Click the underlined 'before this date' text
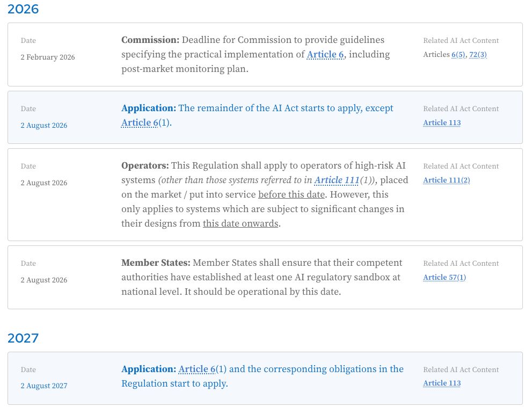 pos(291,194)
